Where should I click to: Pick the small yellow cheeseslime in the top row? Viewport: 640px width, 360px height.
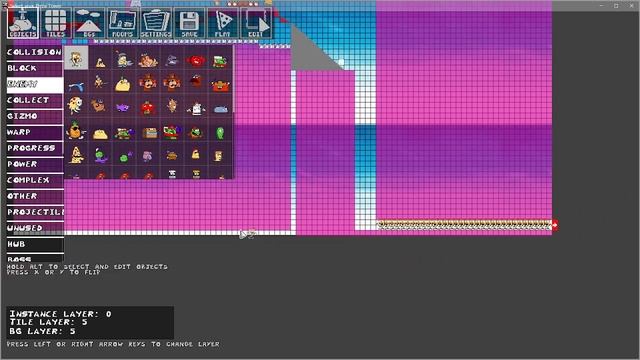(x=100, y=62)
